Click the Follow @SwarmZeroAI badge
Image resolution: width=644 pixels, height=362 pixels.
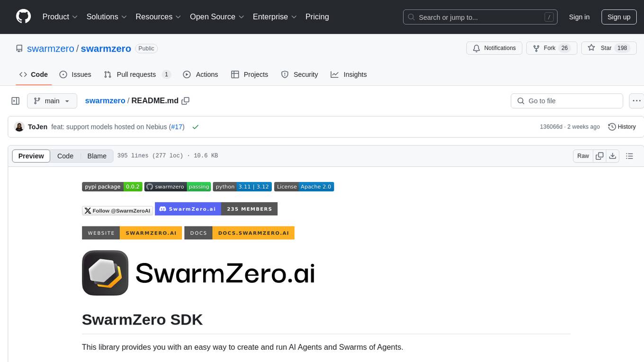pos(117,210)
